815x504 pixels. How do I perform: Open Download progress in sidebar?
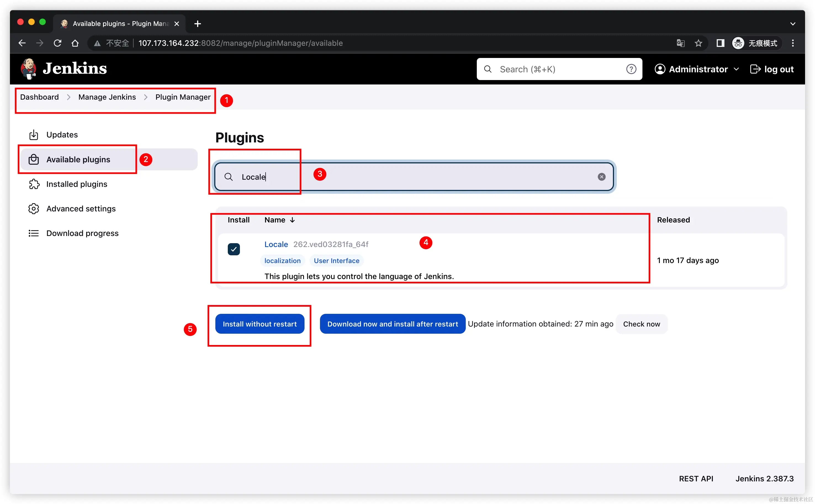tap(109, 233)
